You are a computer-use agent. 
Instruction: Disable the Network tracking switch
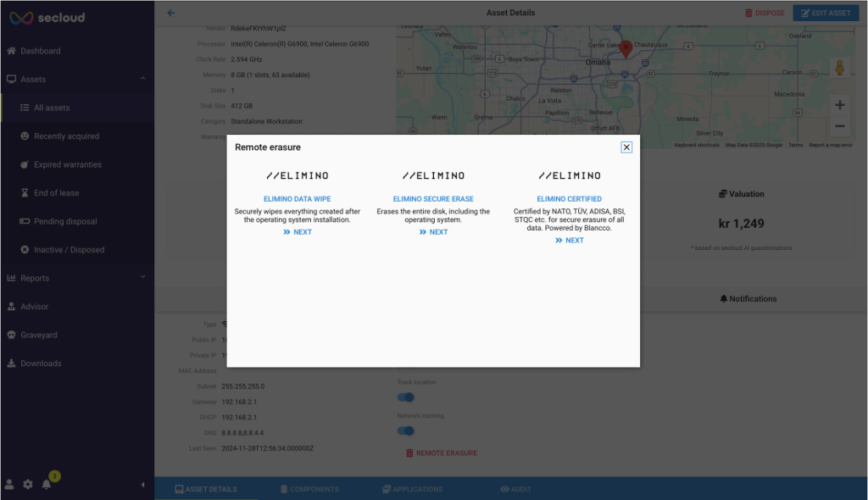(x=406, y=431)
